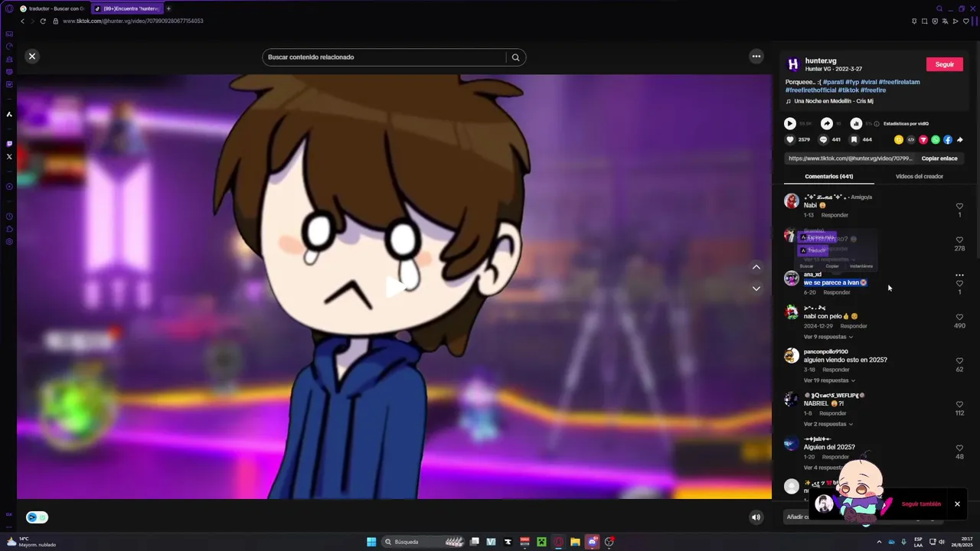
Task: Expand 'Ver 19 respuestas' replies
Action: (x=828, y=380)
